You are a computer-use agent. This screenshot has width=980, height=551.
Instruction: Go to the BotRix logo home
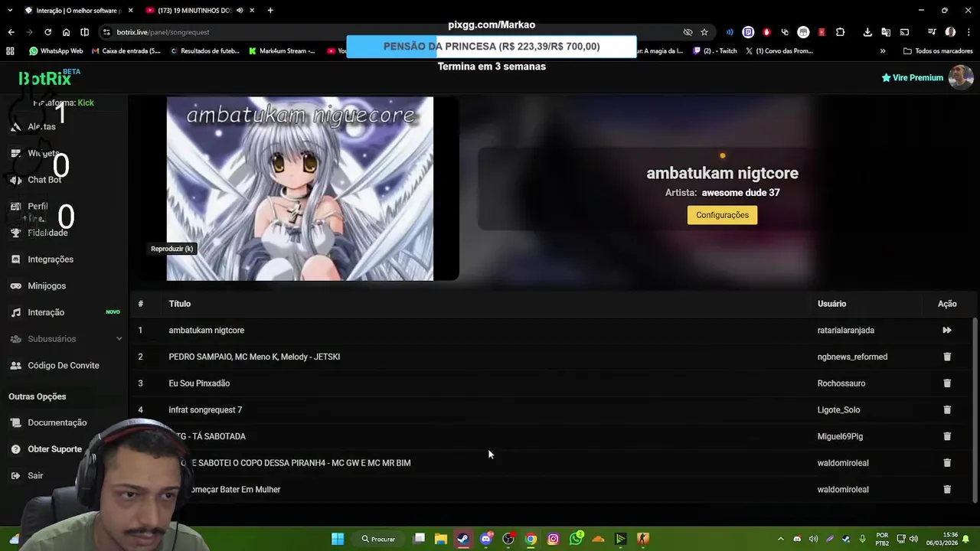pos(45,78)
